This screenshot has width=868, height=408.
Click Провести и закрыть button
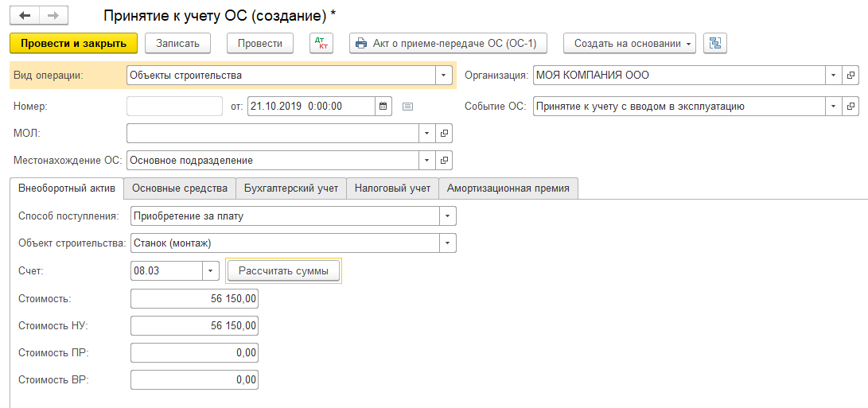74,43
